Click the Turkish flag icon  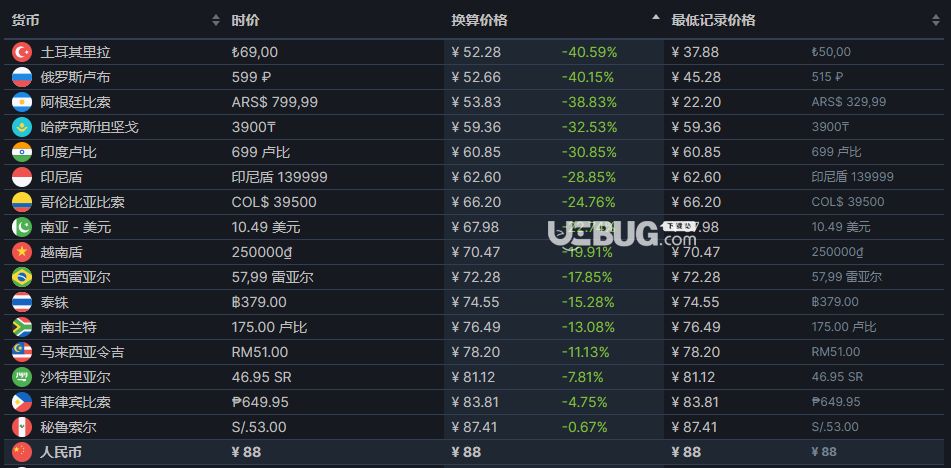coord(22,52)
